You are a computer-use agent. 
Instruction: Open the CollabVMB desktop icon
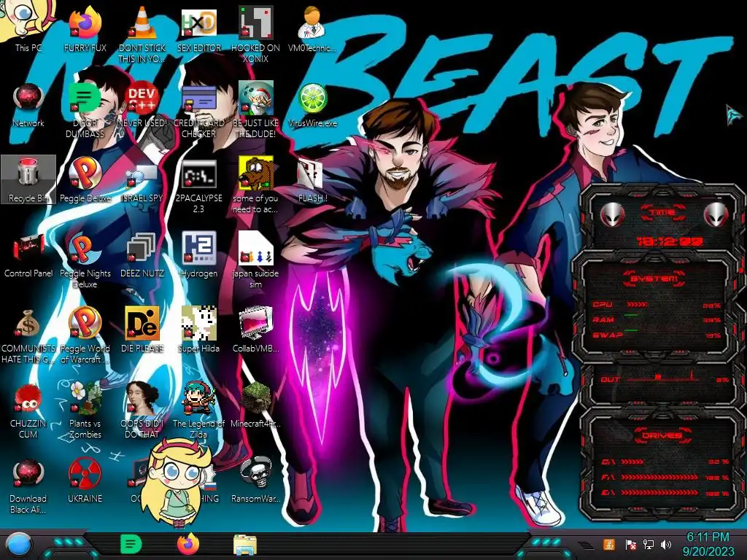255,330
